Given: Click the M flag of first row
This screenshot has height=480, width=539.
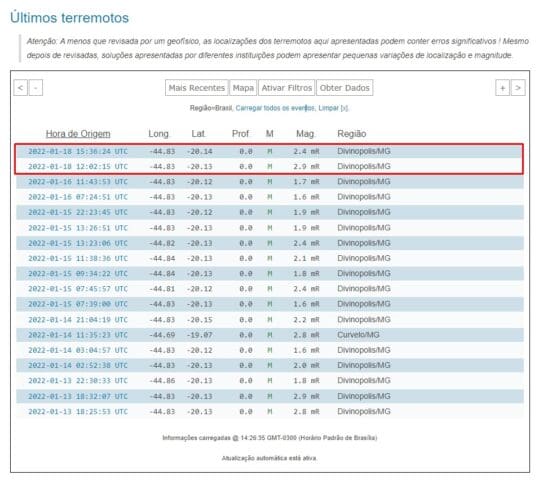Looking at the screenshot, I should click(270, 151).
